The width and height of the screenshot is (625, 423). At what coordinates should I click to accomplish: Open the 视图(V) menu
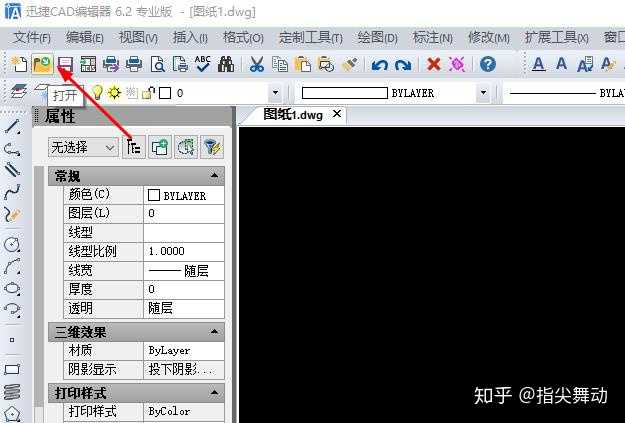[x=138, y=38]
